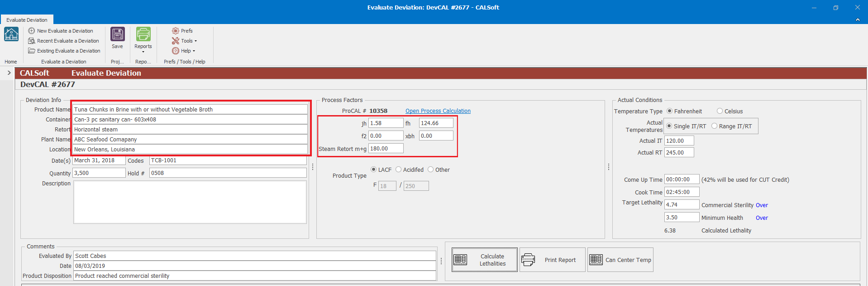Edit the Product Disposition field

255,276
